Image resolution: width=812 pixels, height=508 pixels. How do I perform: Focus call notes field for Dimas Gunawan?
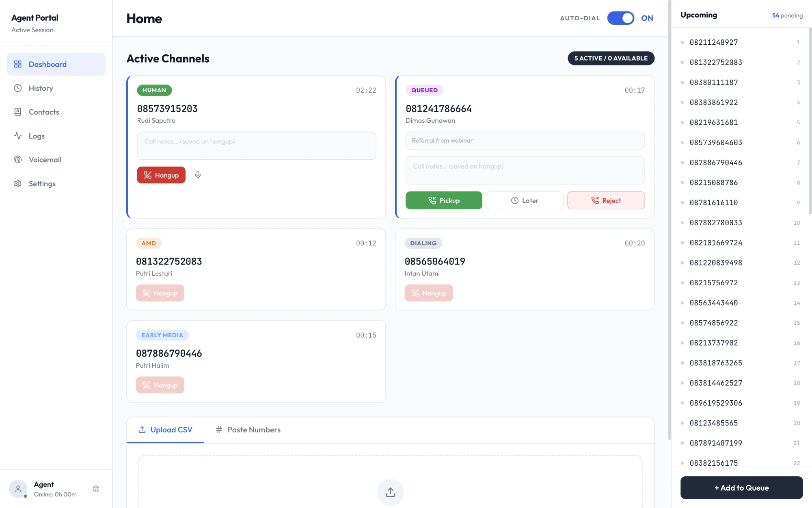[525, 170]
